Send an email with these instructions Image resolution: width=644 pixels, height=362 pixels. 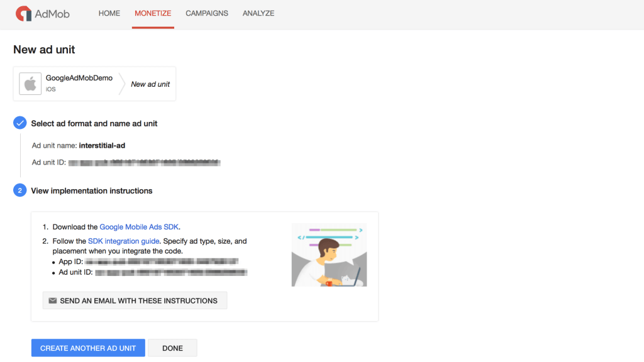tap(135, 300)
